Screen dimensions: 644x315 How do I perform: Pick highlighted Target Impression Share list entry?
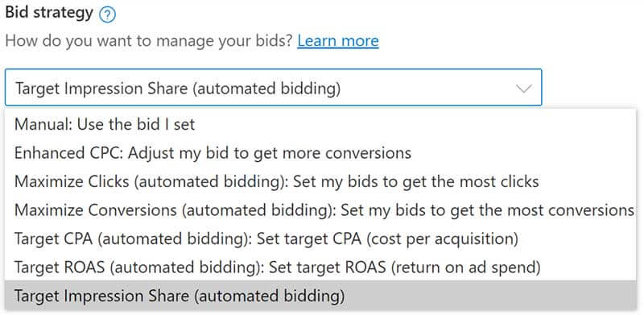pyautogui.click(x=320, y=296)
